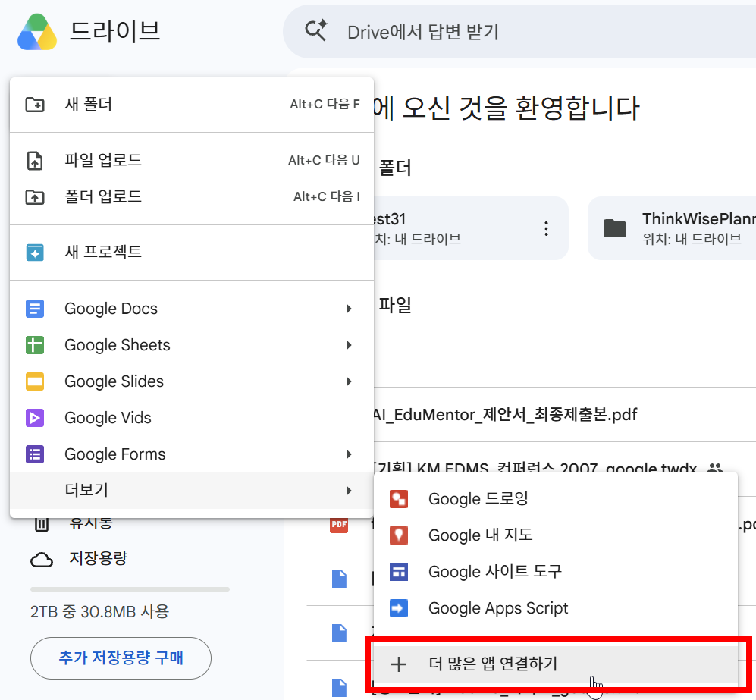Click the cloud storage icon

(x=42, y=559)
